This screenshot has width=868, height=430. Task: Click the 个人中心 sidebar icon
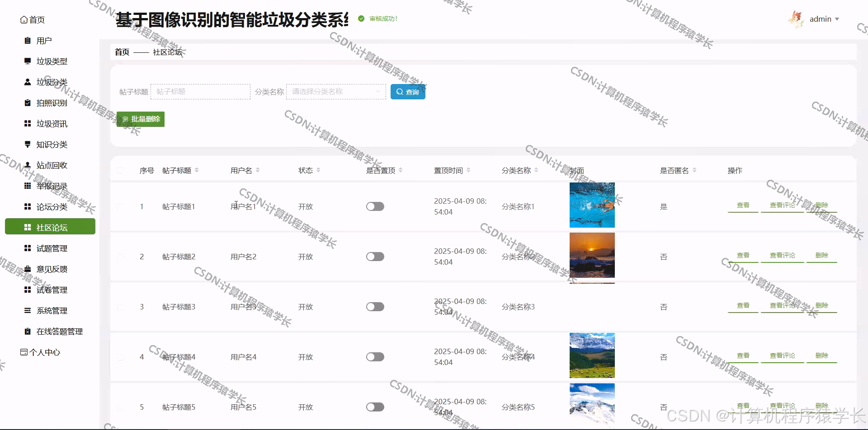[x=24, y=352]
